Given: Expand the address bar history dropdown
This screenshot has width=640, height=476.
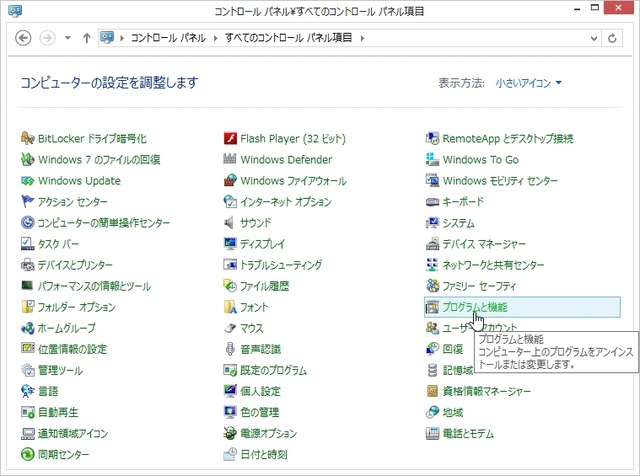Looking at the screenshot, I should (594, 38).
